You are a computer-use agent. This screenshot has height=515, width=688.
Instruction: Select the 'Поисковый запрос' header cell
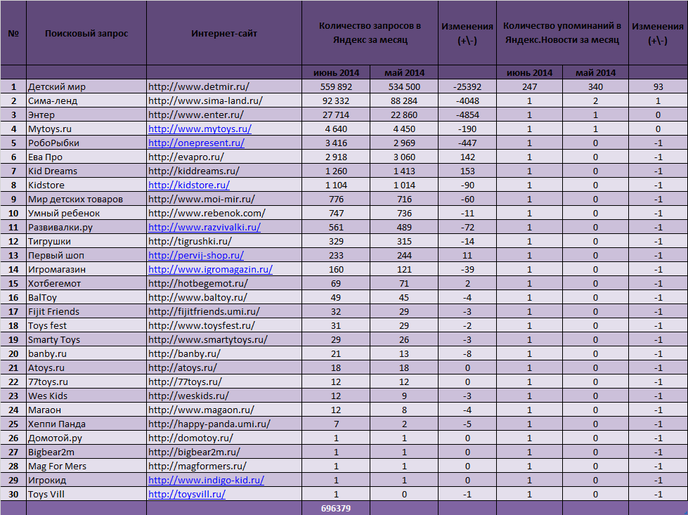[86, 33]
